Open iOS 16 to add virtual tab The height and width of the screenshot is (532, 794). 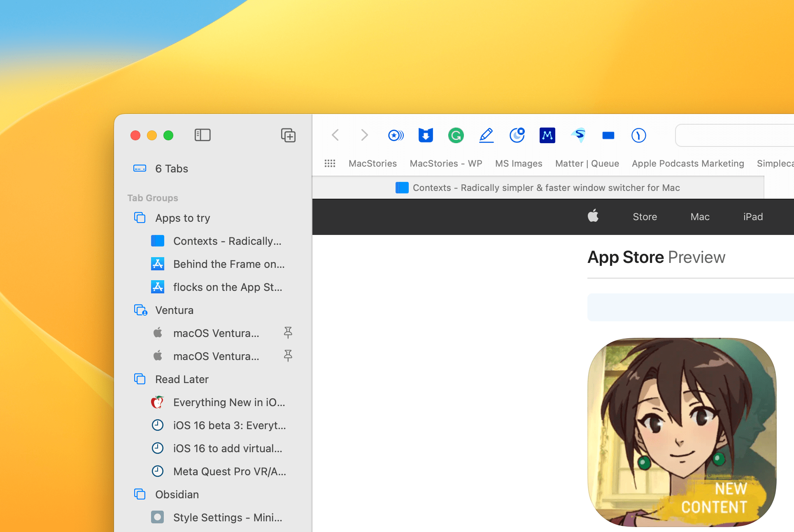(x=213, y=448)
